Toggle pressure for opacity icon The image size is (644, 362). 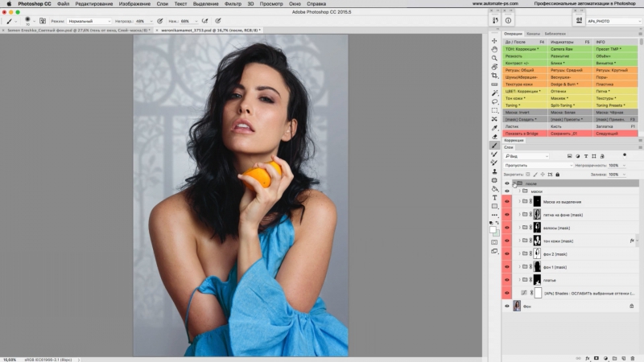click(159, 21)
